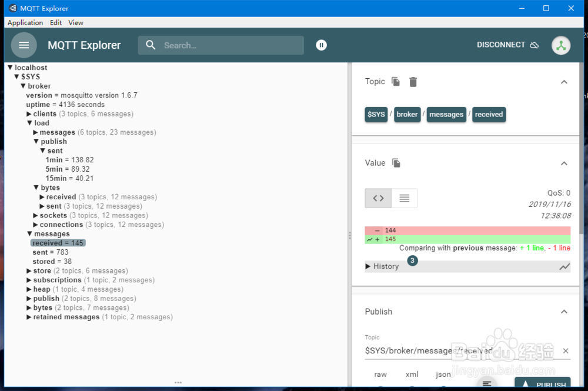The width and height of the screenshot is (588, 391).
Task: Collapse the Publish panel
Action: pyautogui.click(x=564, y=312)
